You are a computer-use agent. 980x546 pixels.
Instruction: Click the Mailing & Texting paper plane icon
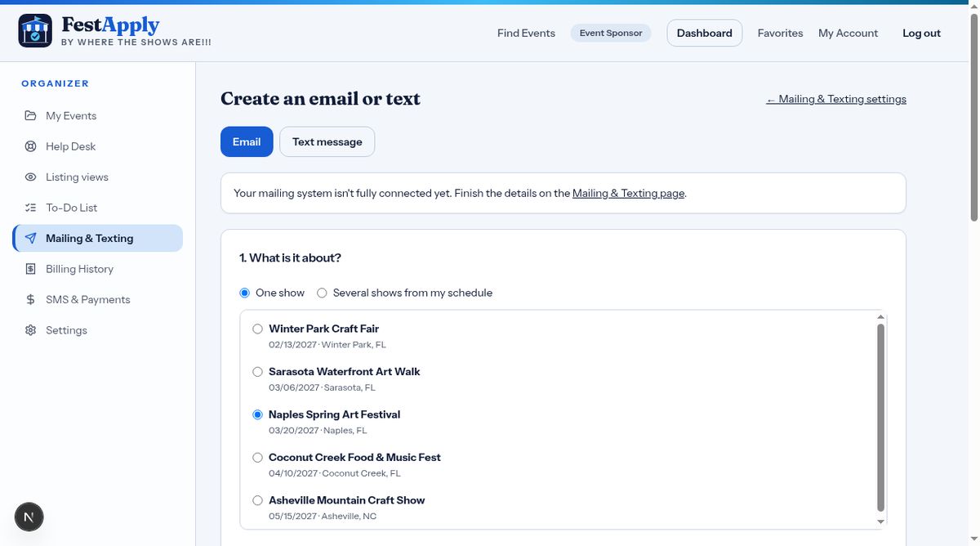[x=30, y=239]
